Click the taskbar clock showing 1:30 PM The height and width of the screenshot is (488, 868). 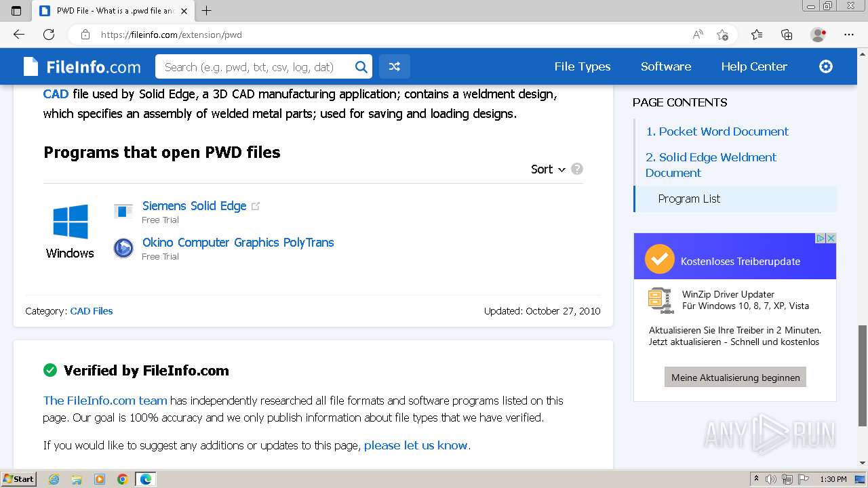tap(833, 479)
